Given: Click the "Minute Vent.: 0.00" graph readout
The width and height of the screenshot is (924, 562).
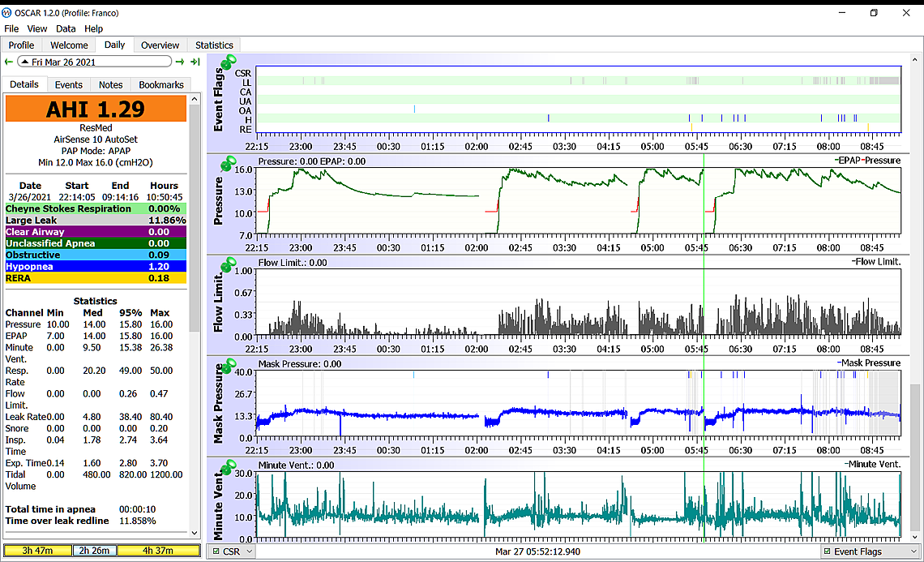Looking at the screenshot, I should click(x=296, y=465).
